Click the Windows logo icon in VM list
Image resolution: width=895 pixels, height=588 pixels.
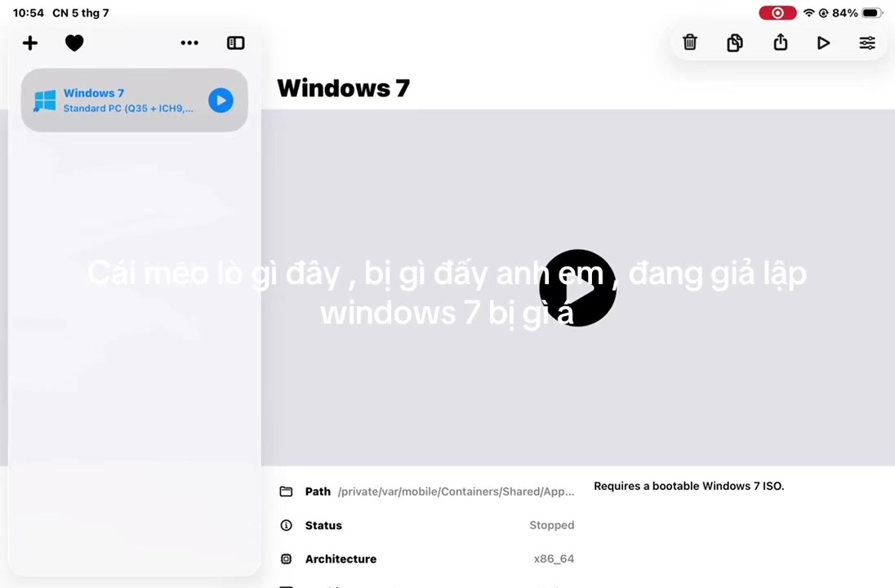coord(45,100)
